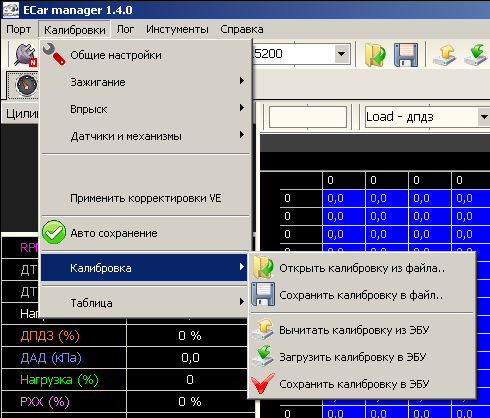Image resolution: width=490 pixels, height=418 pixels.
Task: Select first blue 0,0 cell in top table row
Action: [x=344, y=198]
